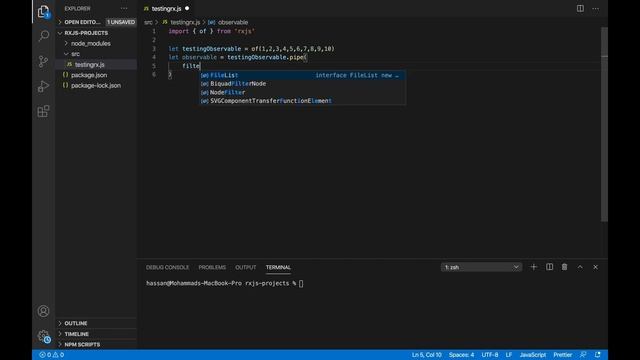The image size is (640, 360).
Task: Create a new terminal with plus icon
Action: pyautogui.click(x=533, y=267)
